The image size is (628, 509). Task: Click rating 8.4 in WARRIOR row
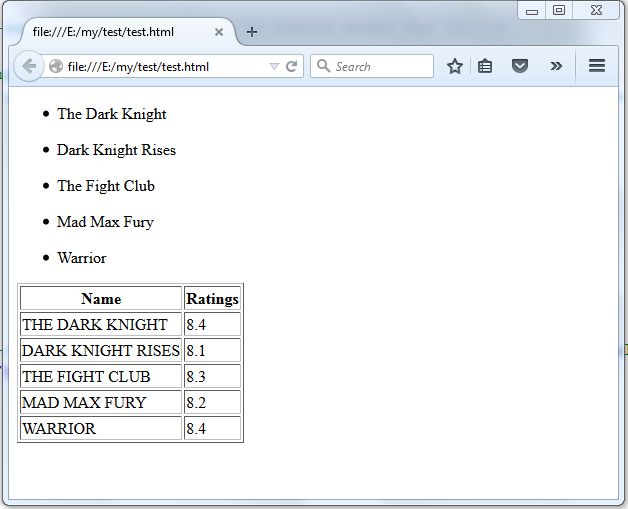(212, 429)
